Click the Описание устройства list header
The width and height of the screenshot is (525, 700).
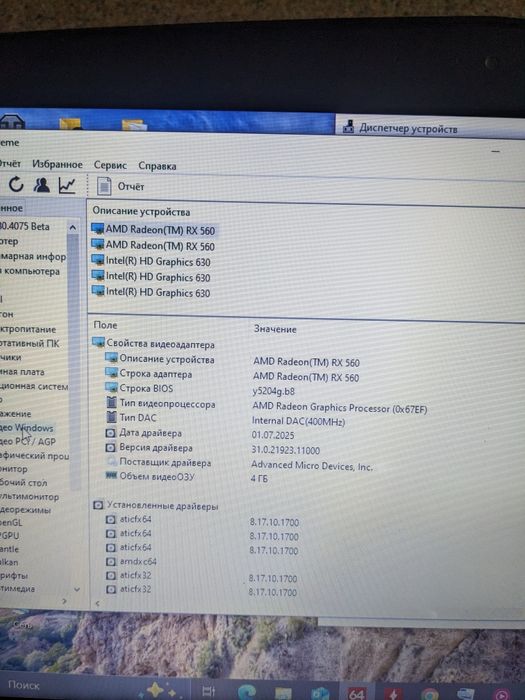(141, 212)
